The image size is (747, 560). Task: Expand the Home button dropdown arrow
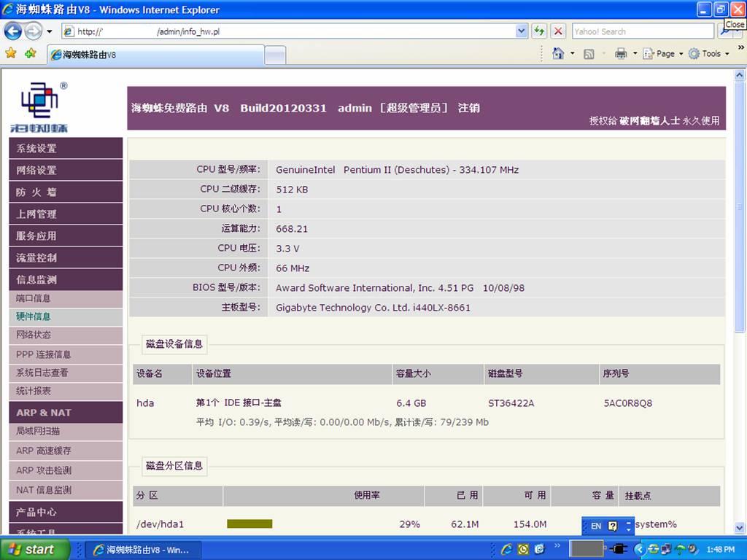tap(572, 53)
